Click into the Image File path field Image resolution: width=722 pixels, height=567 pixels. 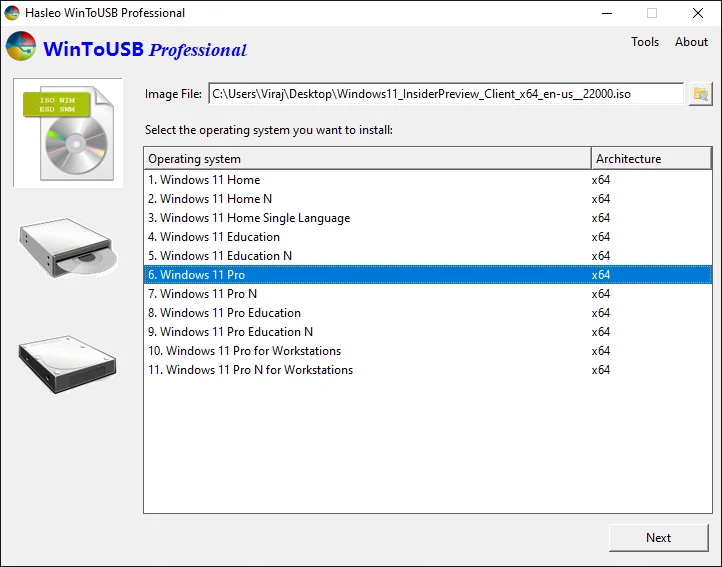tap(446, 94)
